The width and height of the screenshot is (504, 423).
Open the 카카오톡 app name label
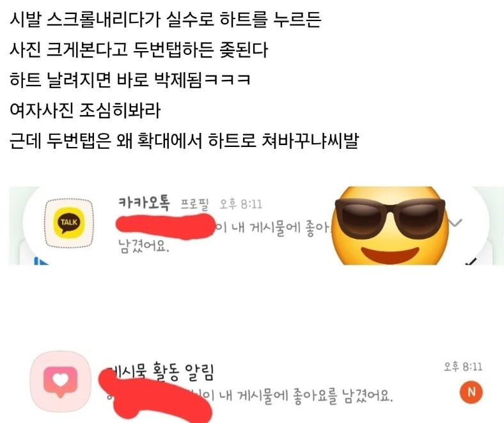[144, 204]
